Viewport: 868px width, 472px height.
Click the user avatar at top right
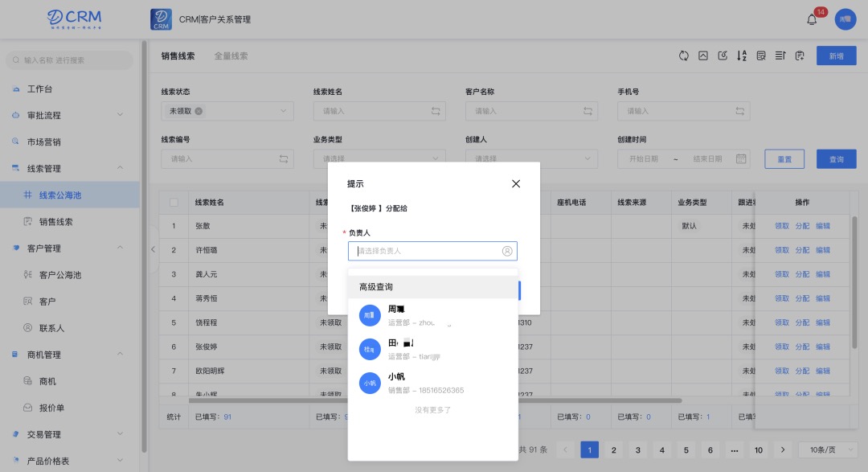pyautogui.click(x=845, y=19)
